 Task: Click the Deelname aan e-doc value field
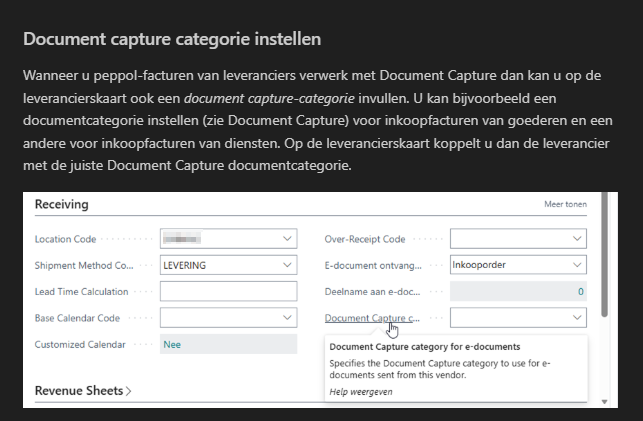click(517, 291)
